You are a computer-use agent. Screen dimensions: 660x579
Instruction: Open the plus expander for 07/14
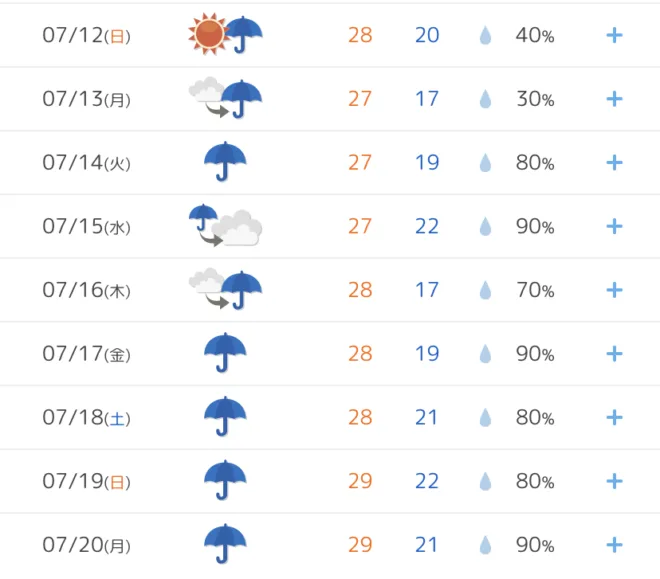click(x=614, y=162)
